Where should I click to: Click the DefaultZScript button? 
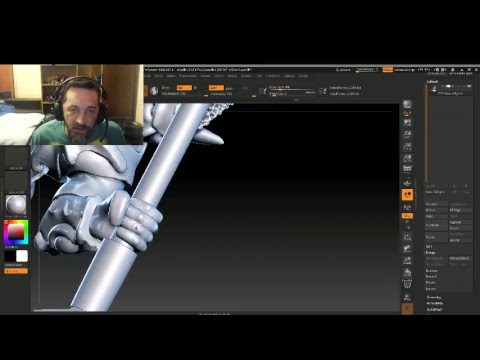[x=404, y=70]
